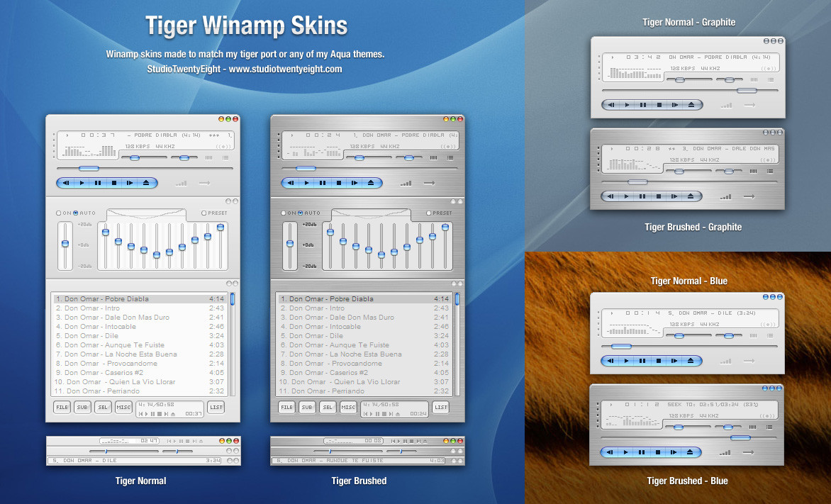
Task: Select AUTO radio in Tiger Brushed equalizer
Action: [x=301, y=213]
